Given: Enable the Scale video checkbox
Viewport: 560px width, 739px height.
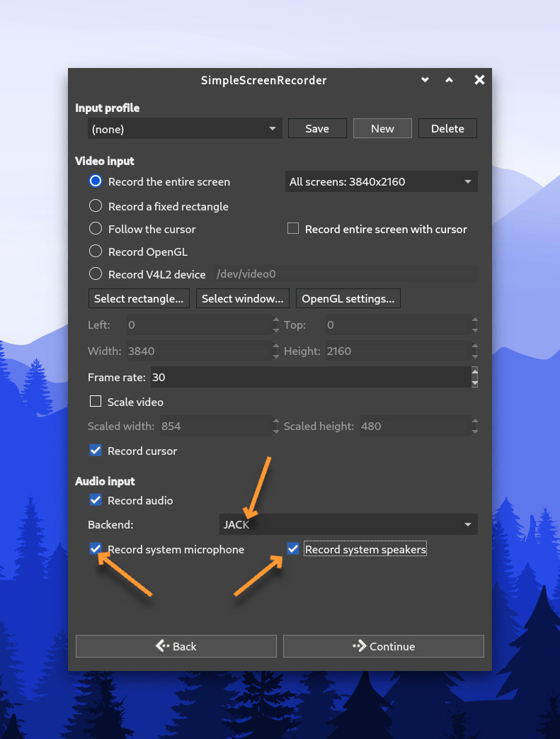Looking at the screenshot, I should (96, 402).
